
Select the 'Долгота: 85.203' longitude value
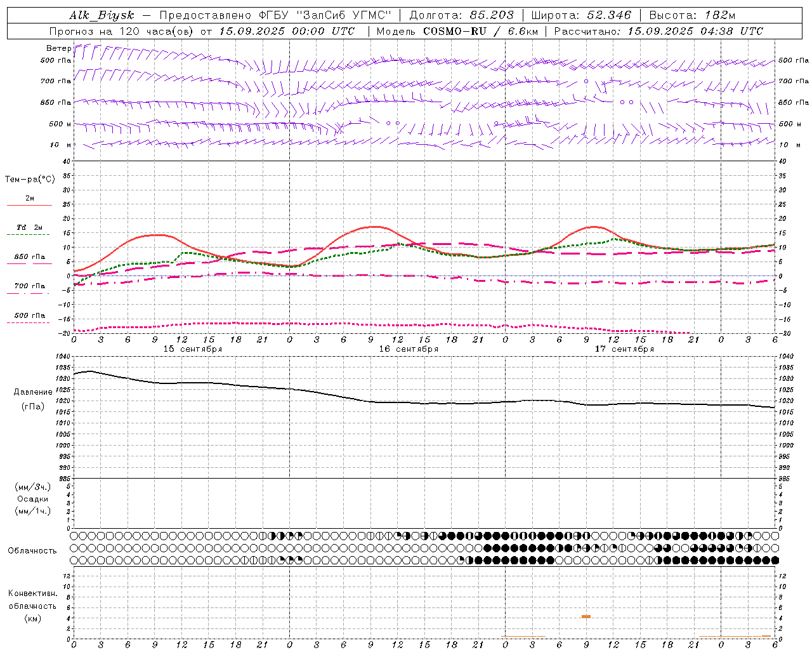(x=462, y=15)
